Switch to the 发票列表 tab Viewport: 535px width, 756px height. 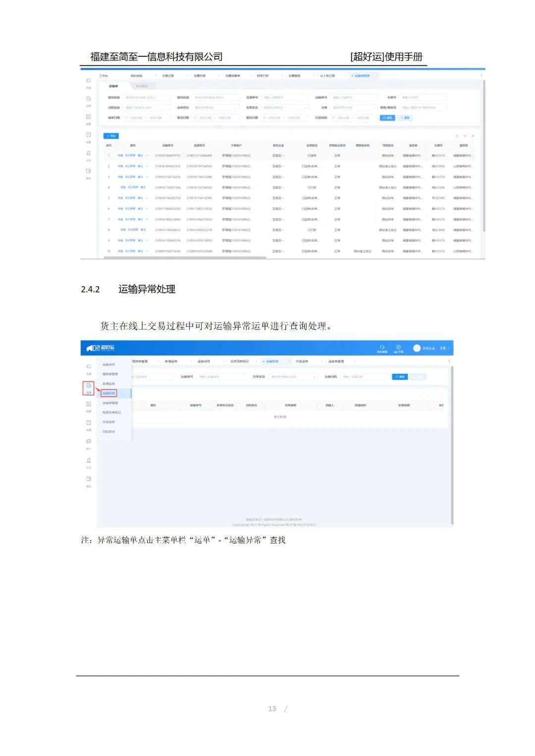click(x=200, y=76)
